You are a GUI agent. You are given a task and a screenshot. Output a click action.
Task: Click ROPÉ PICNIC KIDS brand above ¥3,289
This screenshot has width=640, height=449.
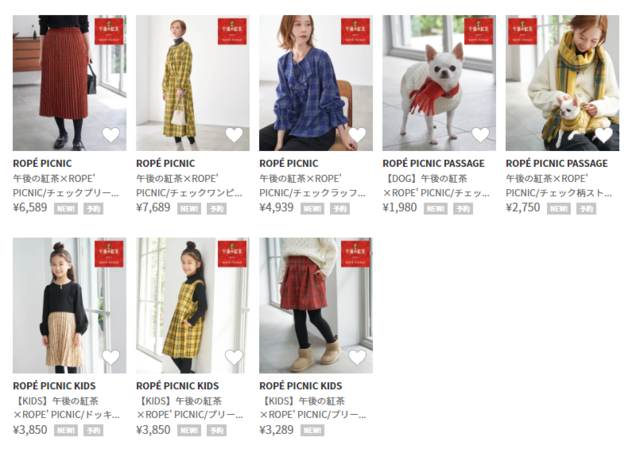[301, 386]
